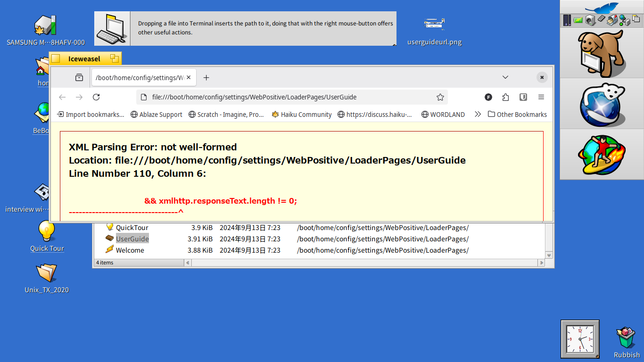
Task: Select the current browser tab
Action: (x=140, y=77)
